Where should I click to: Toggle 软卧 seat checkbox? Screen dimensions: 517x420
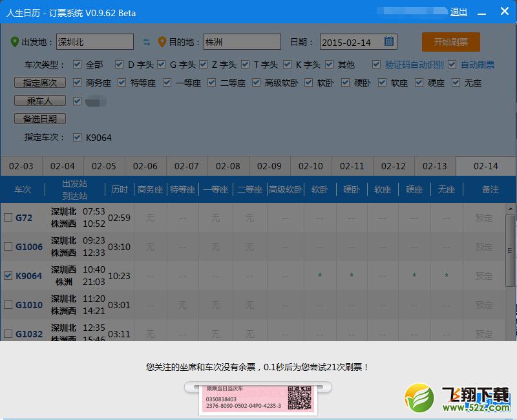point(309,83)
